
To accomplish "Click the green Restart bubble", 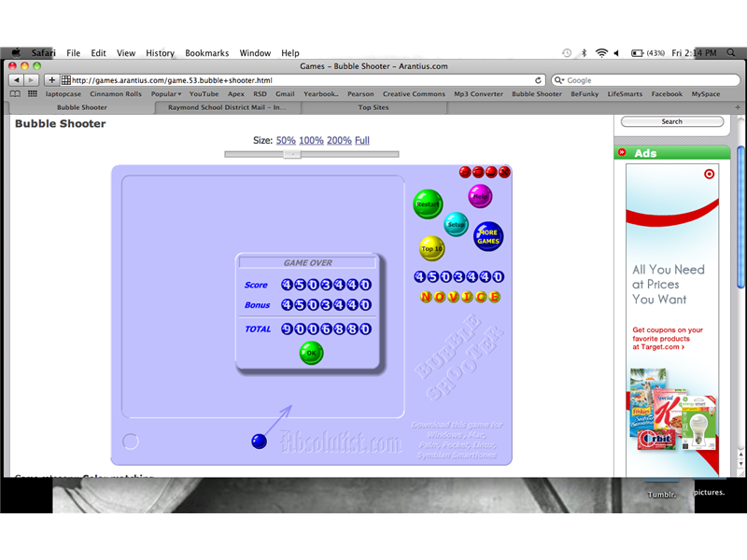I will pyautogui.click(x=428, y=203).
